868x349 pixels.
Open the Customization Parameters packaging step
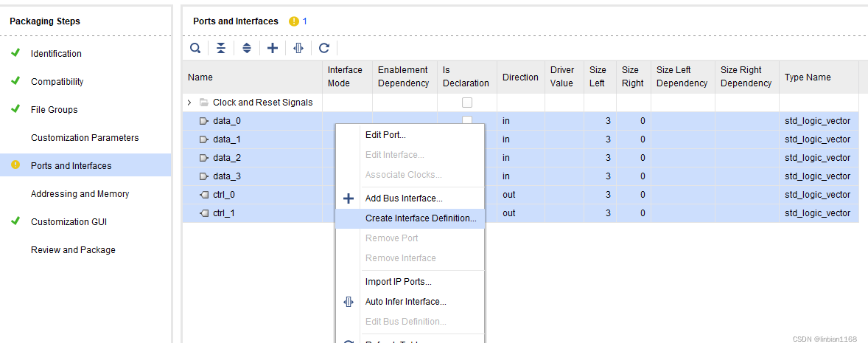(x=85, y=138)
